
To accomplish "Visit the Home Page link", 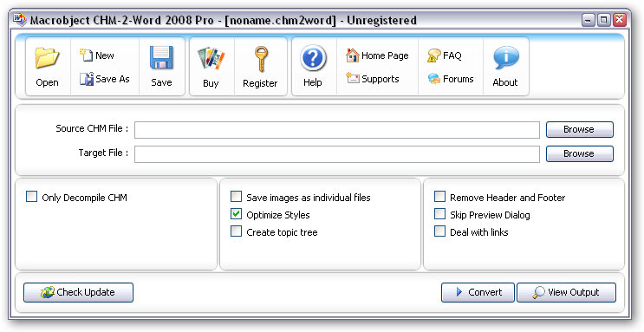I will click(377, 55).
